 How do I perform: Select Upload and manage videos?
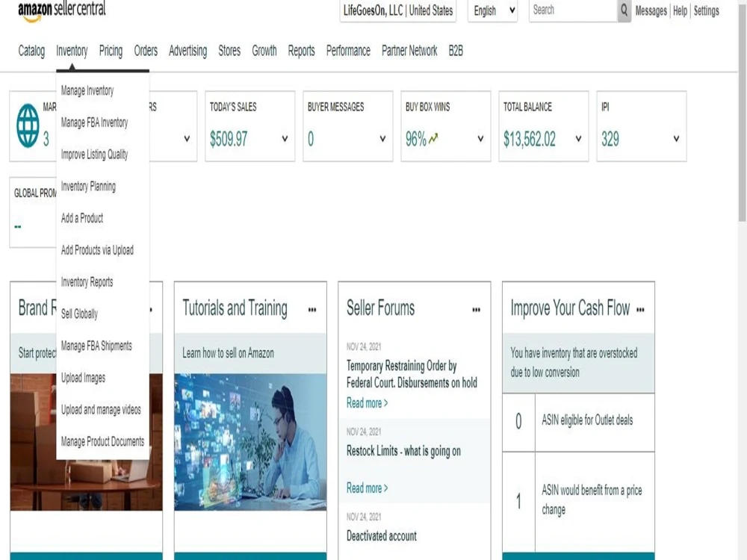click(x=101, y=409)
